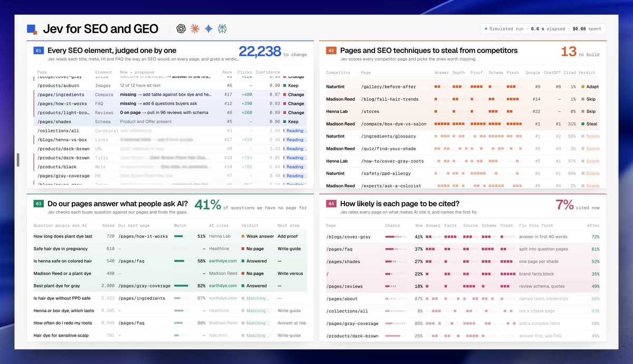Click the Clicks column header

pos(245,72)
